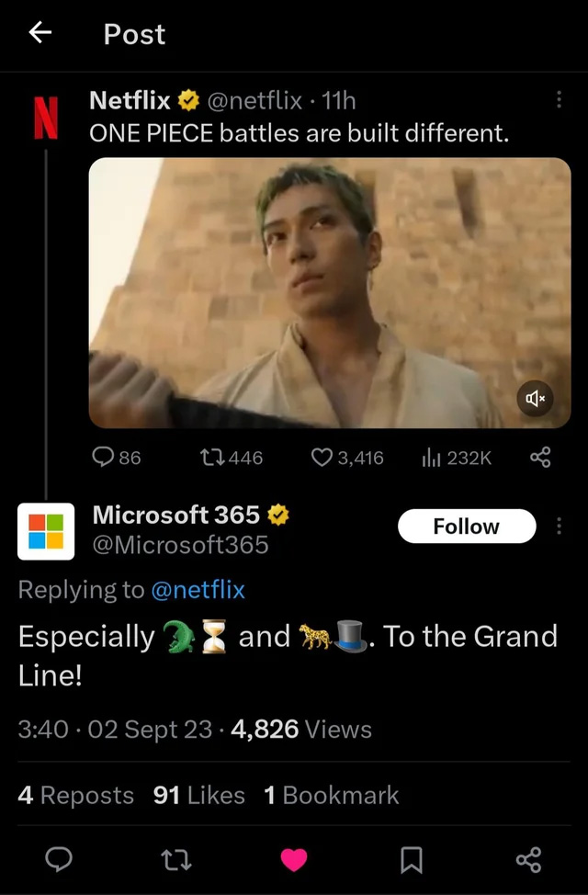
Task: Open more options on Netflix post
Action: coord(559,100)
